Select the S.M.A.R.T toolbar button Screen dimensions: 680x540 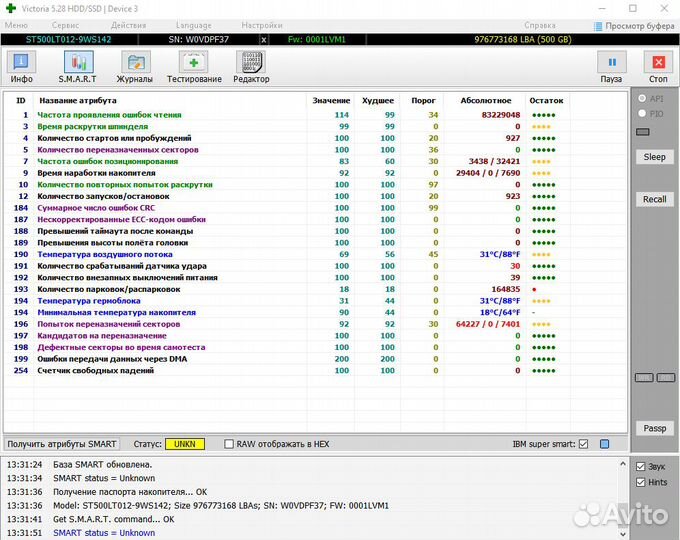77,67
